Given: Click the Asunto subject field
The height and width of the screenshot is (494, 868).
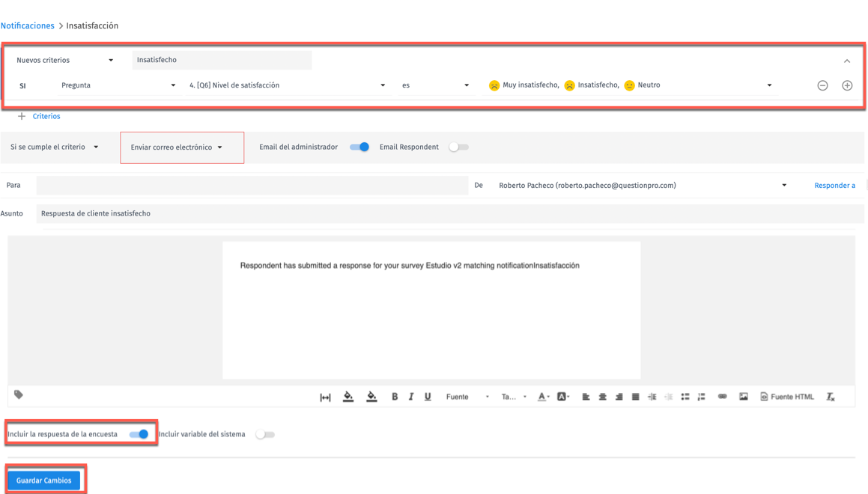Looking at the screenshot, I should (449, 213).
